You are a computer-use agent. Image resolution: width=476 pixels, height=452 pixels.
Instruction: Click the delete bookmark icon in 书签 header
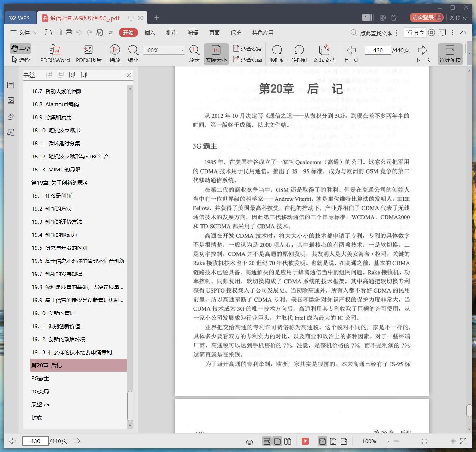84,74
